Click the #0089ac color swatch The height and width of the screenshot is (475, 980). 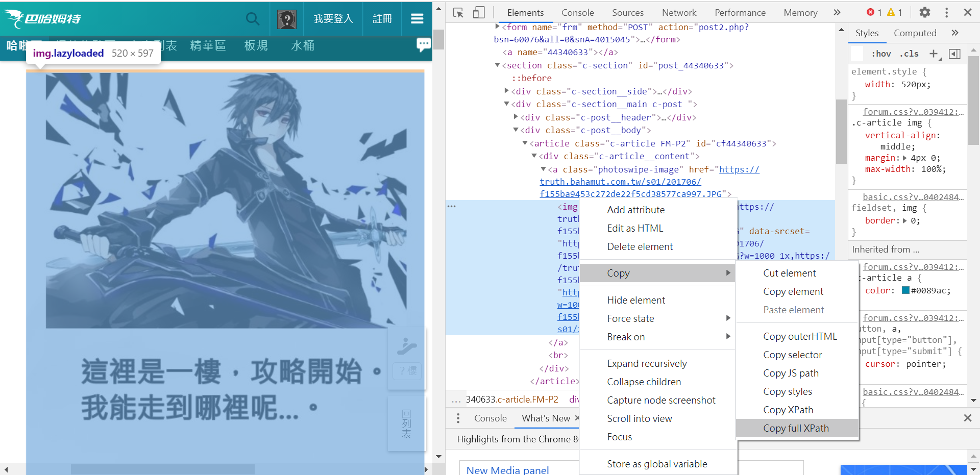coord(905,290)
